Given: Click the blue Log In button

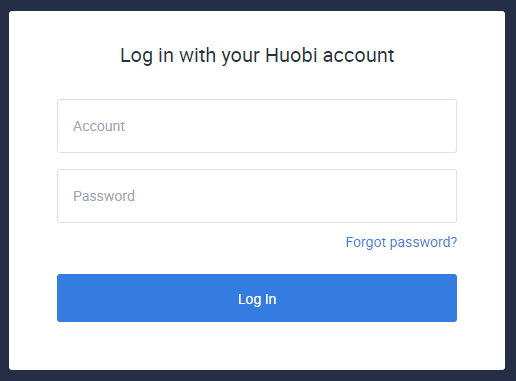Looking at the screenshot, I should pyautogui.click(x=257, y=298).
